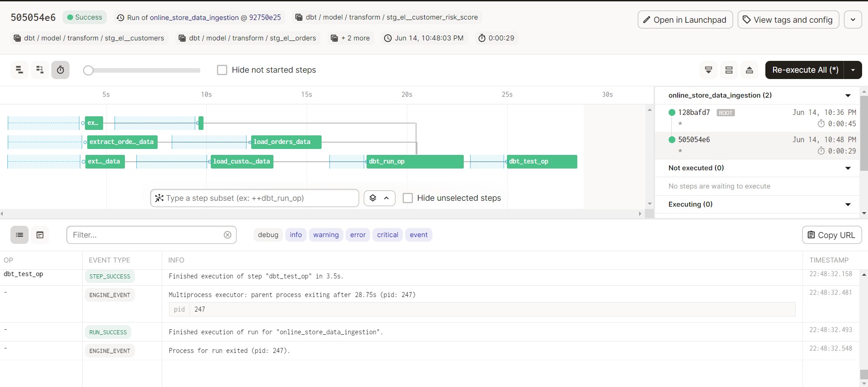The height and width of the screenshot is (387, 868).
Task: Click the Copy URL button
Action: coord(832,235)
